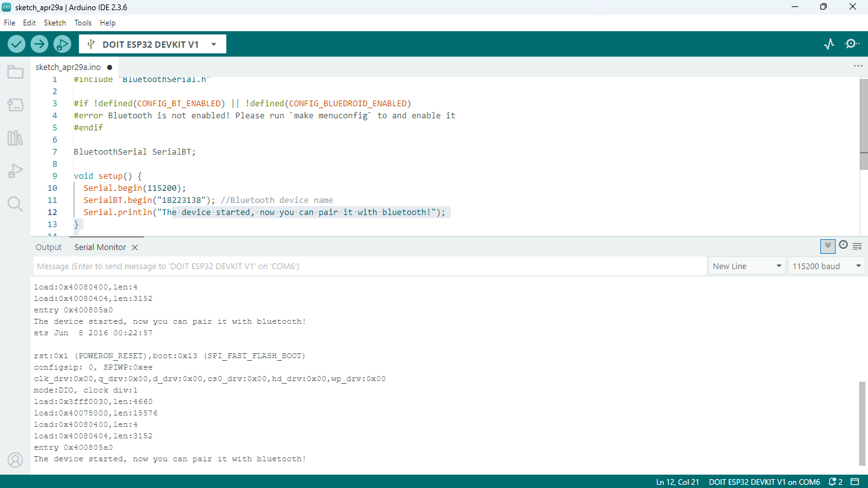Viewport: 868px width, 488px height.
Task: Click the Serial.println code line in editor
Action: 265,212
